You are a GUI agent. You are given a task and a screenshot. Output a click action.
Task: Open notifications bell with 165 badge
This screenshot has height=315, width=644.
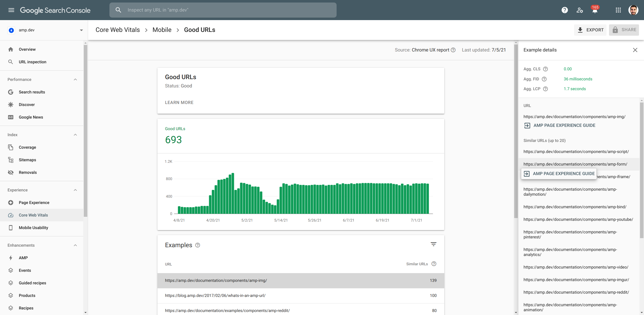click(x=595, y=10)
